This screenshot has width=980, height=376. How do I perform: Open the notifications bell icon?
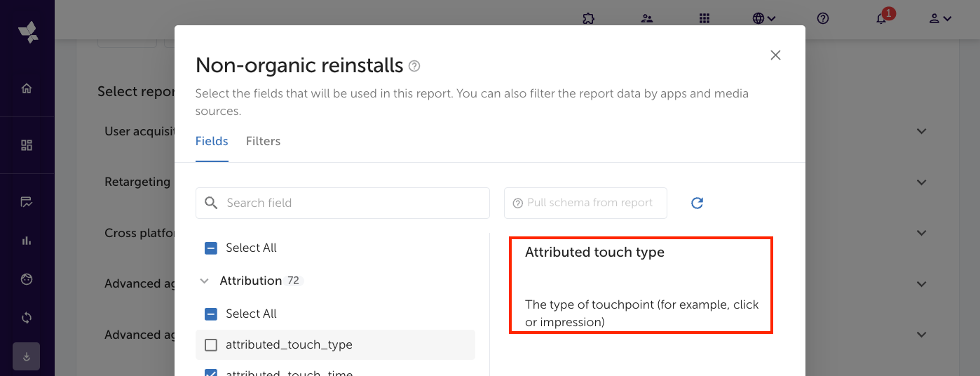(x=881, y=19)
